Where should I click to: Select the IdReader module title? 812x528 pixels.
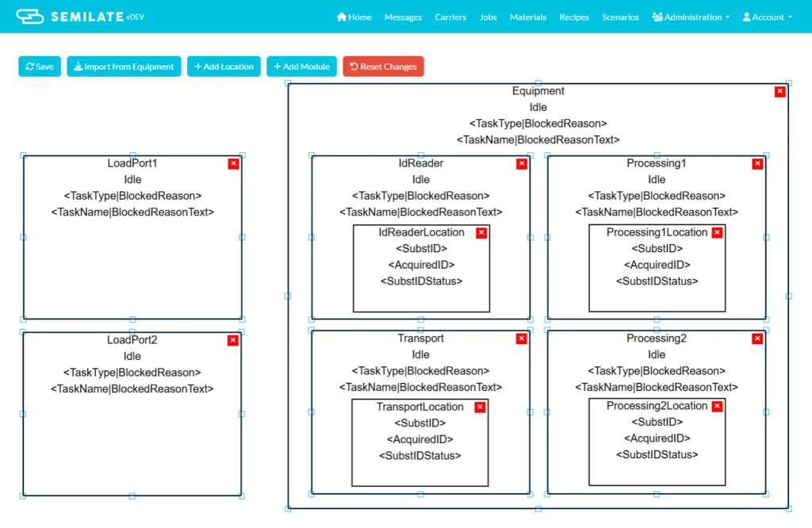pyautogui.click(x=420, y=163)
